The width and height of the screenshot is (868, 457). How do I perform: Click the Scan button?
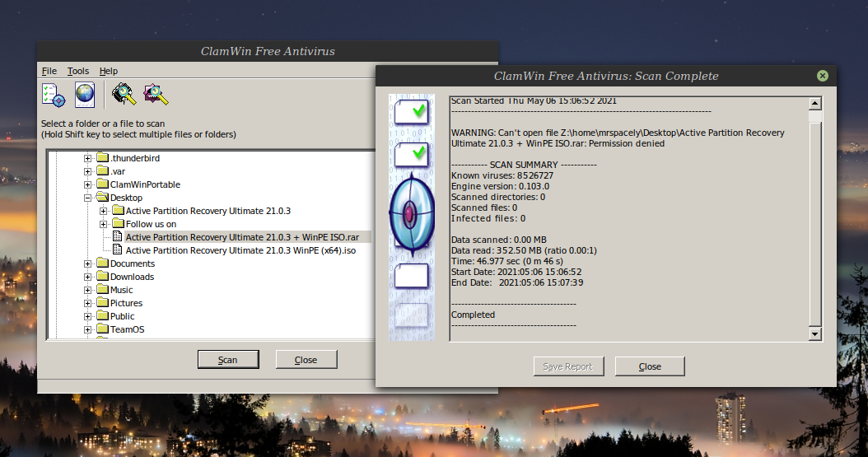[228, 360]
